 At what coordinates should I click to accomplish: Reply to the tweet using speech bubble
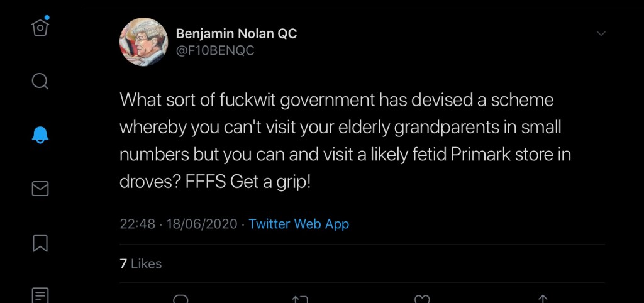pyautogui.click(x=180, y=299)
